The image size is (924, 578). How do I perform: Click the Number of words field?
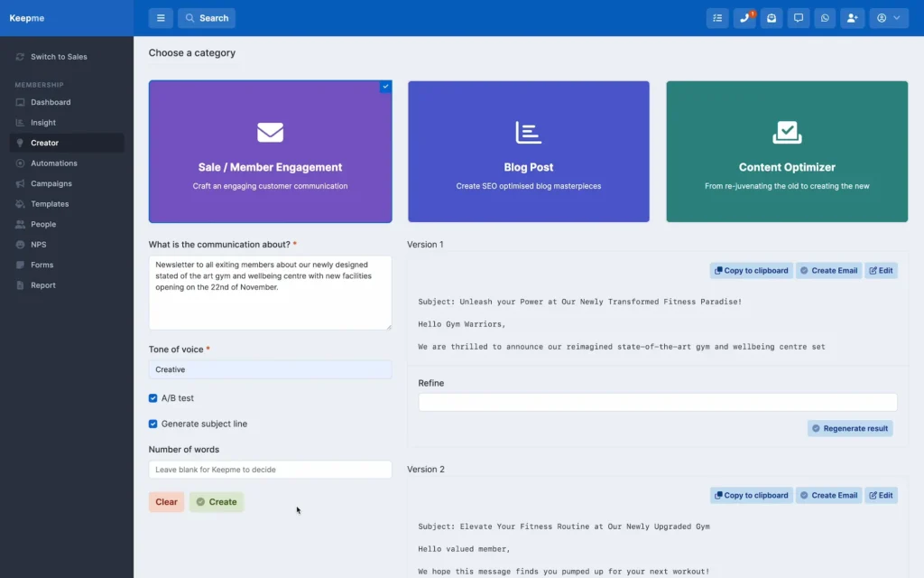[270, 470]
